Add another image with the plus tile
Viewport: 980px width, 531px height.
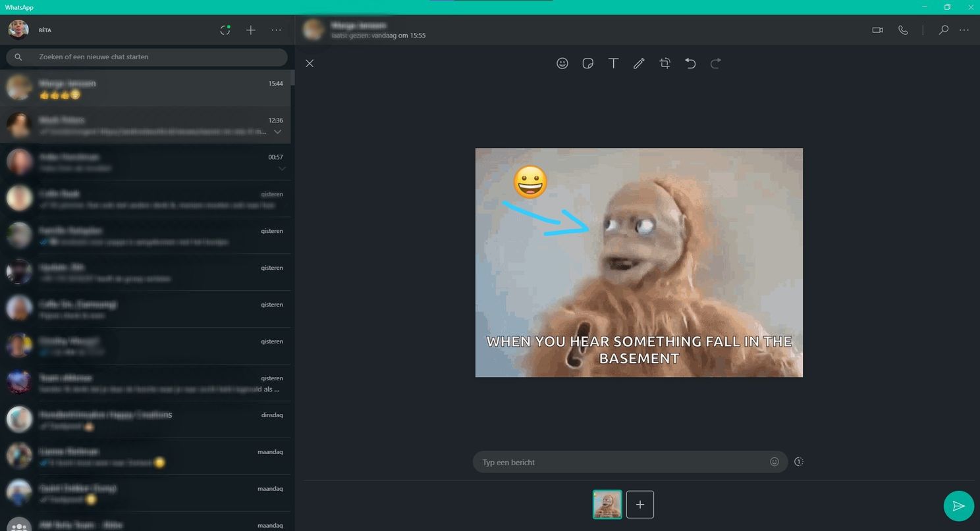pyautogui.click(x=640, y=505)
